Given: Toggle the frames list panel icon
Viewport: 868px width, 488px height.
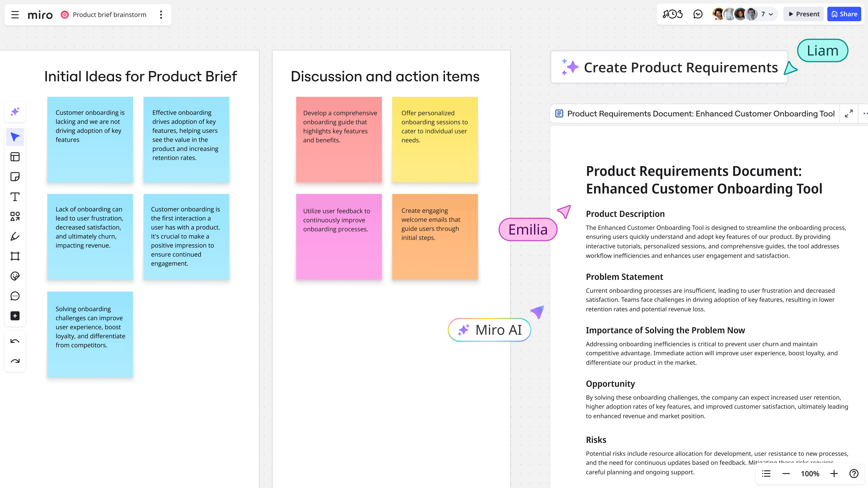Looking at the screenshot, I should tap(766, 474).
